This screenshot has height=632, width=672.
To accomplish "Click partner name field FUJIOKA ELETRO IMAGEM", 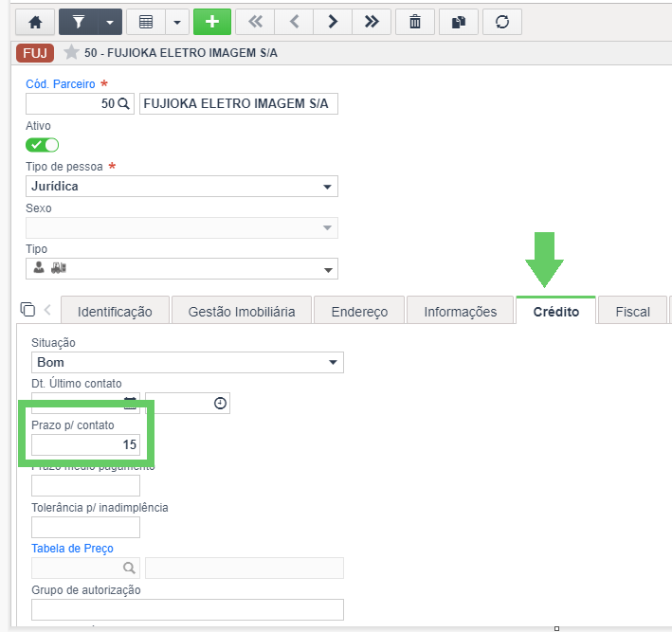I will [x=239, y=103].
